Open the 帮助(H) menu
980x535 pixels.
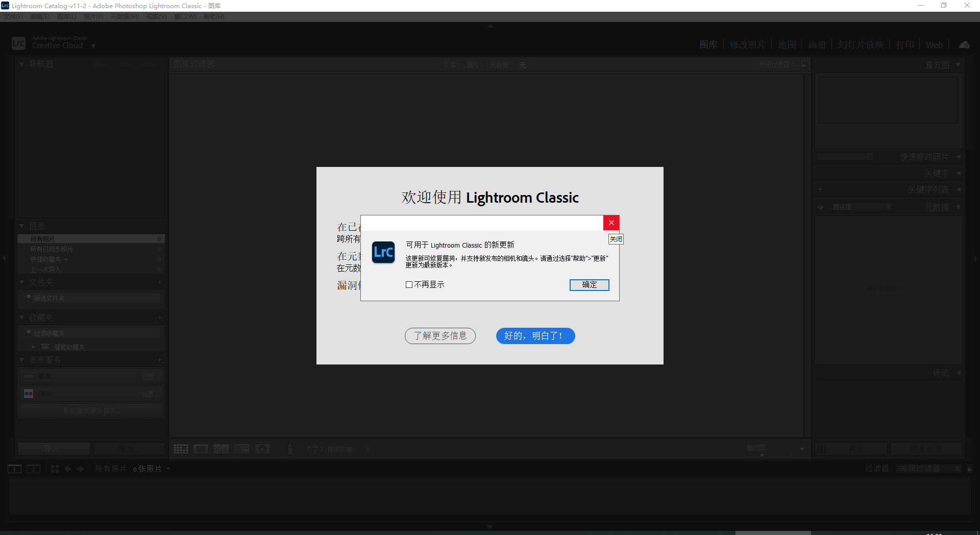(214, 17)
